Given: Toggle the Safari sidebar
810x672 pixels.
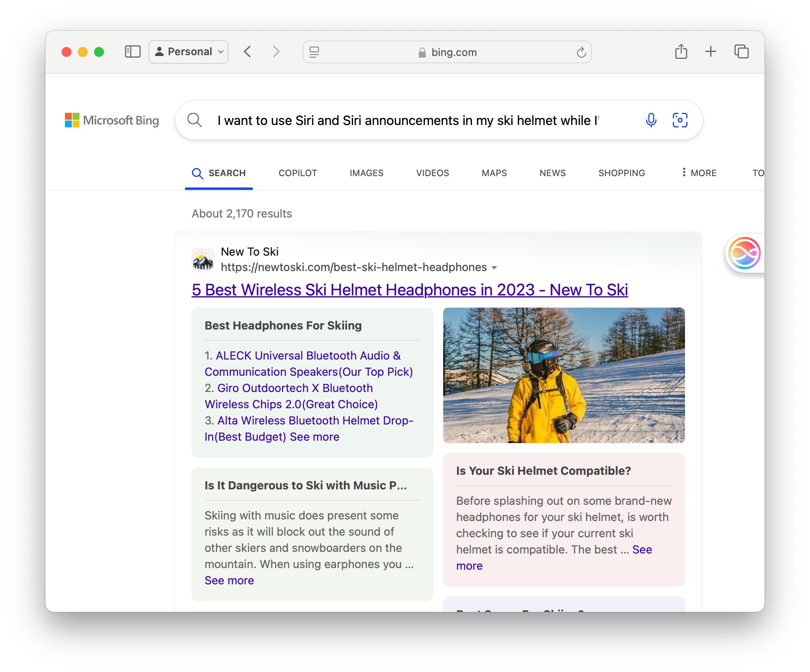Looking at the screenshot, I should pyautogui.click(x=132, y=52).
